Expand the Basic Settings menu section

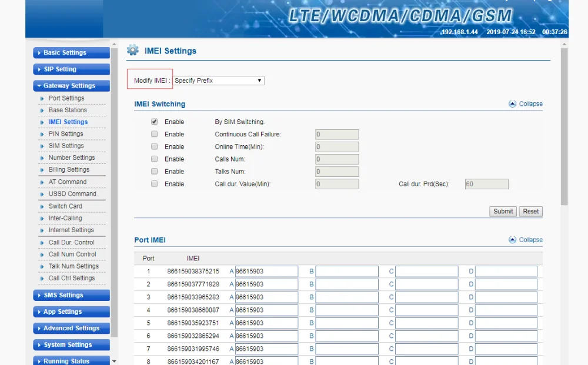click(71, 53)
